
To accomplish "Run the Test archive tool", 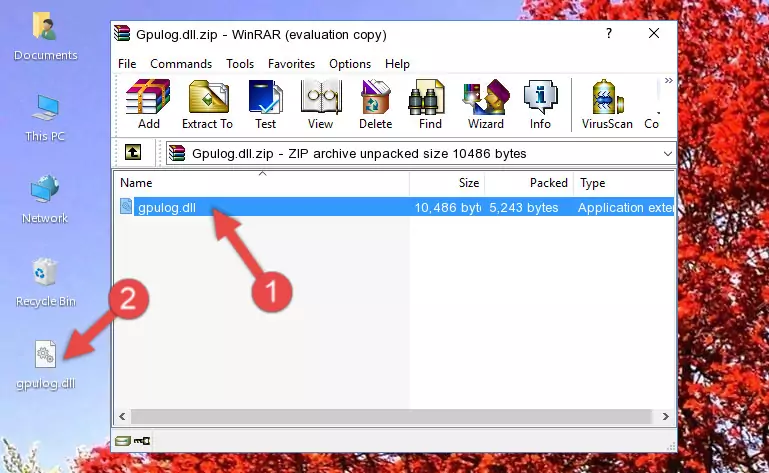I will [265, 105].
